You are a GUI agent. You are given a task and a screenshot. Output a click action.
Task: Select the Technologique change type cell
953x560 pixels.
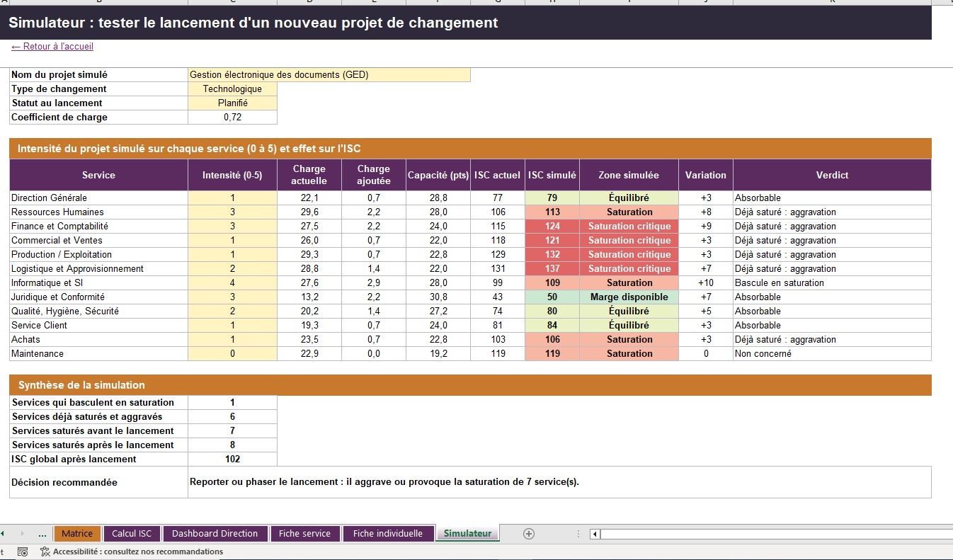tap(232, 89)
